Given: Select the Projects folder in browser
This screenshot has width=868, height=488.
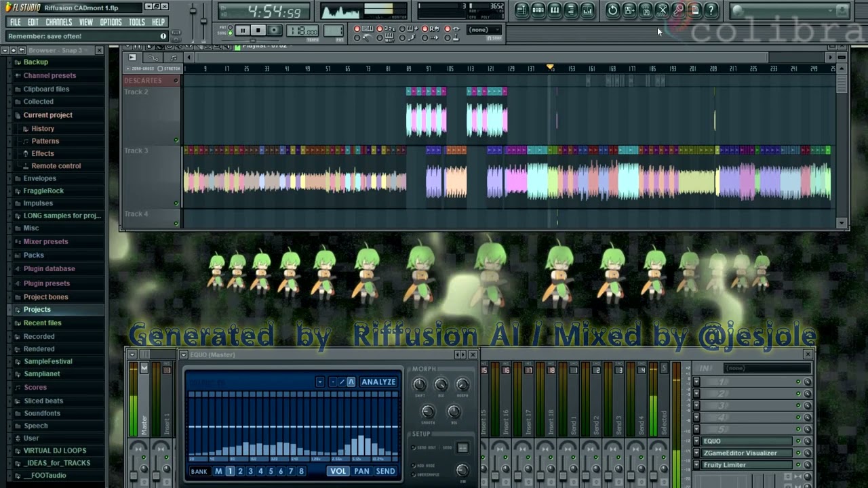Looking at the screenshot, I should pos(37,309).
